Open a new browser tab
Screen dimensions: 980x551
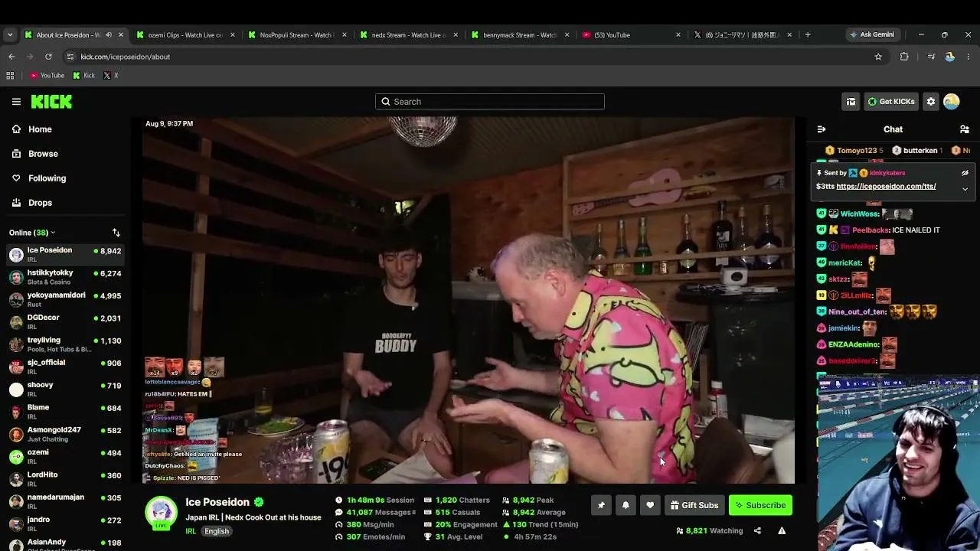(x=808, y=34)
